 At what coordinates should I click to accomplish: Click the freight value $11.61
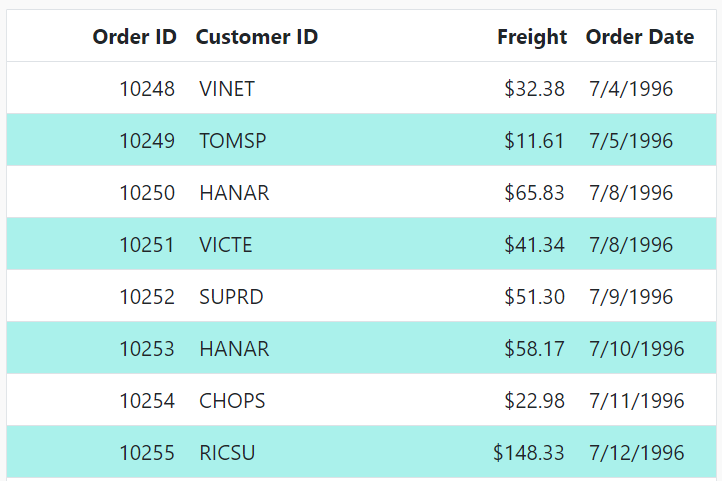tap(535, 141)
